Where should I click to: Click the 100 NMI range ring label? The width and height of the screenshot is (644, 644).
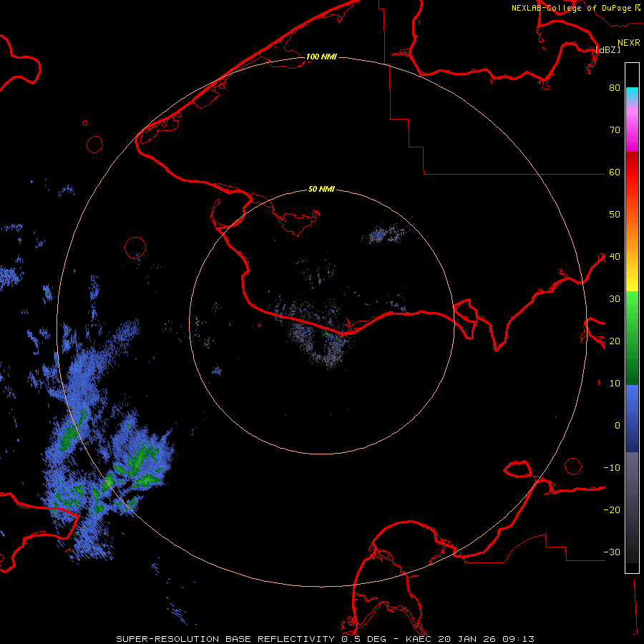321,57
